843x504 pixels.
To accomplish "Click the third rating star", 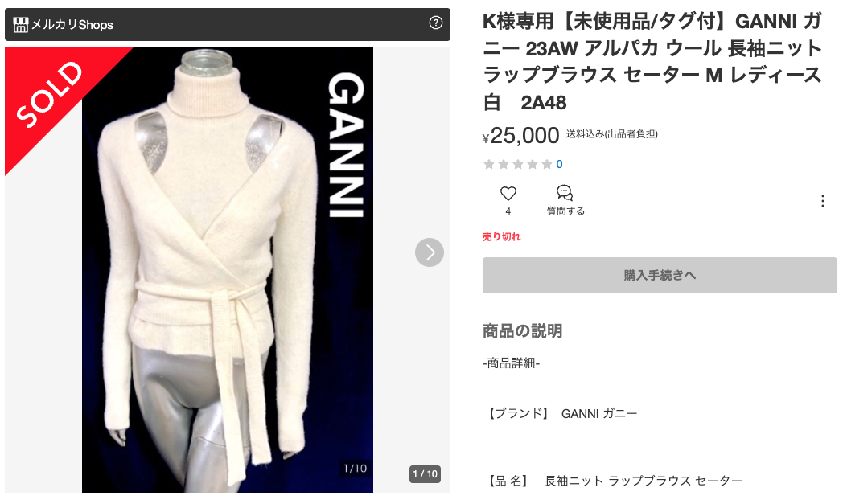I will click(x=518, y=165).
